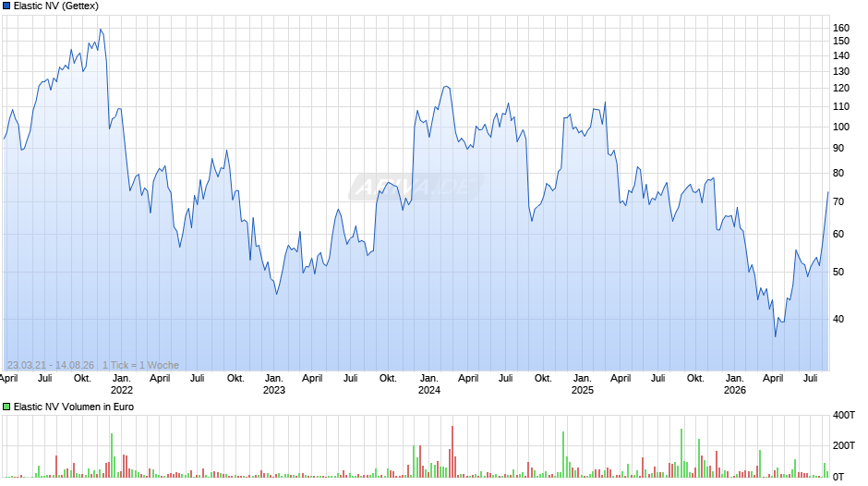The height and width of the screenshot is (486, 868).
Task: Click the 'April' label after Jan. 2022
Action: 160,379
